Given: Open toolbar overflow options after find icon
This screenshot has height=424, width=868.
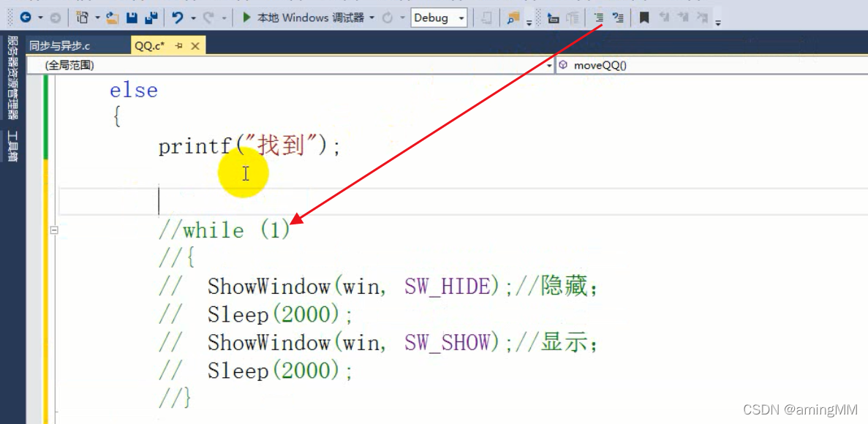Looking at the screenshot, I should [x=529, y=22].
